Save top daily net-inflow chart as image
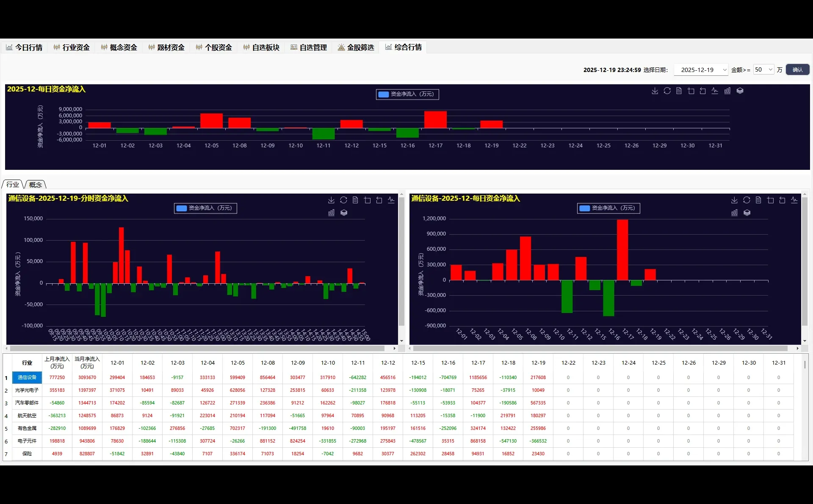Screen dimensions: 813x504 [655, 91]
